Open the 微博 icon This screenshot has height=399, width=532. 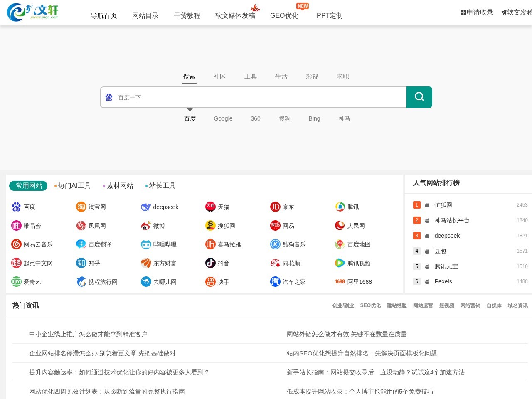click(146, 226)
